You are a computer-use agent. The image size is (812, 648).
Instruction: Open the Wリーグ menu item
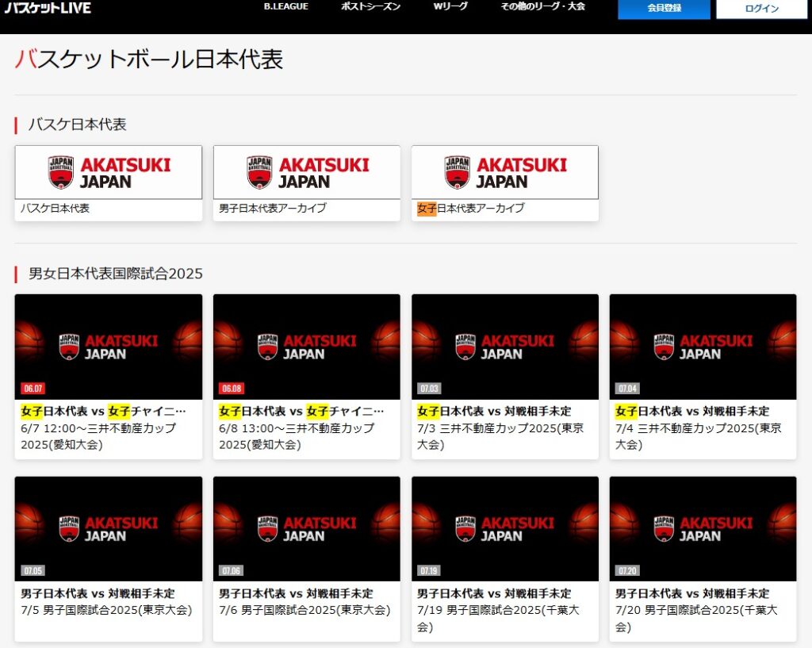(450, 6)
